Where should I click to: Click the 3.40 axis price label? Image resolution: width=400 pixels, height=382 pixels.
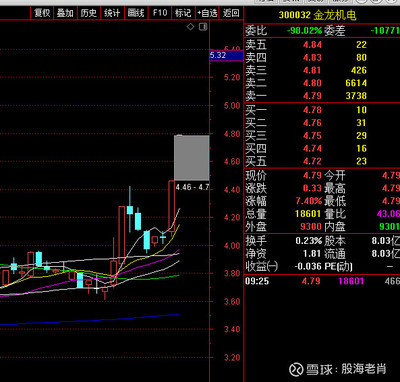click(x=232, y=329)
